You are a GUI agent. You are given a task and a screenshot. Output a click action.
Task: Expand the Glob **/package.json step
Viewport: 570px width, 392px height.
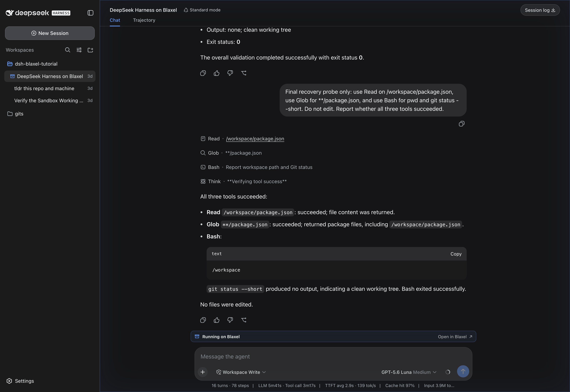[231, 153]
